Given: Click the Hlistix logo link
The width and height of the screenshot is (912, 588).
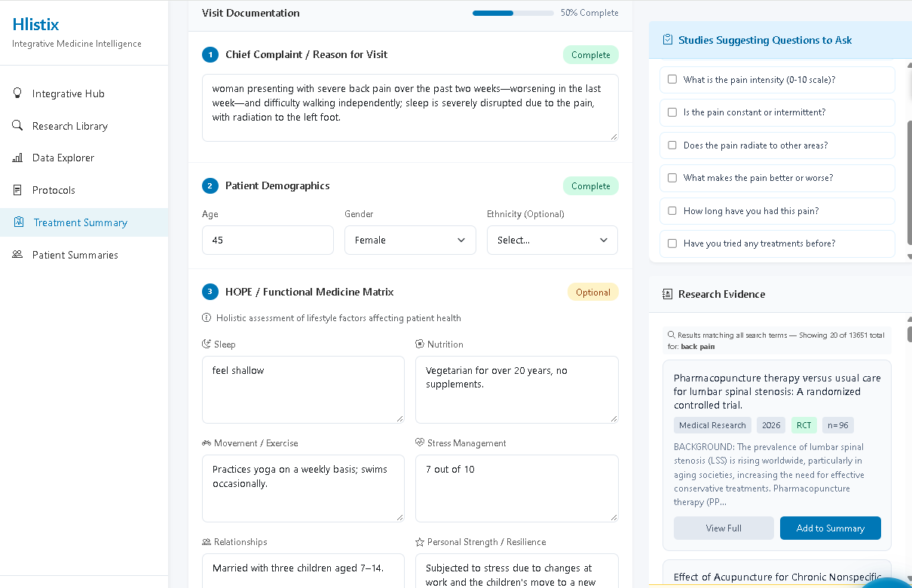Looking at the screenshot, I should 35,24.
